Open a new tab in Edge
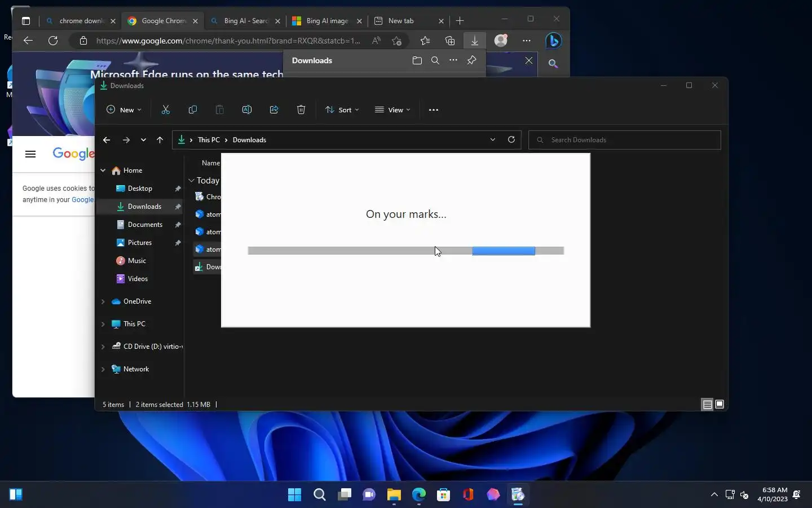 [x=460, y=21]
